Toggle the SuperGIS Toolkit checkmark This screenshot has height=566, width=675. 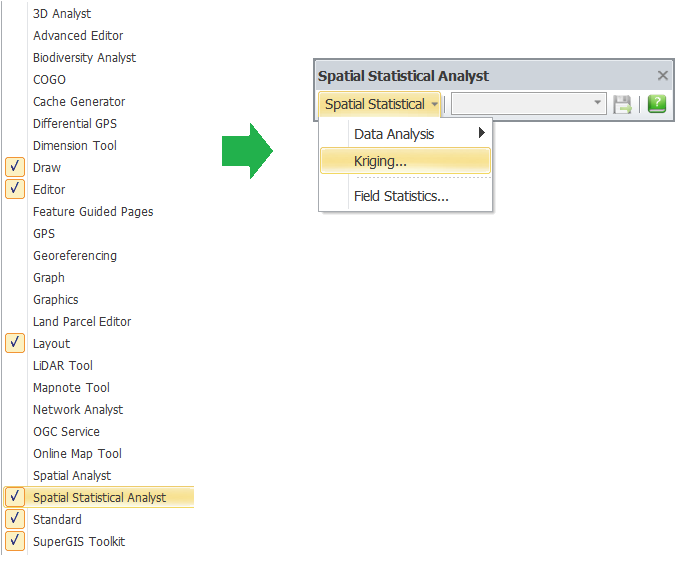(x=15, y=541)
